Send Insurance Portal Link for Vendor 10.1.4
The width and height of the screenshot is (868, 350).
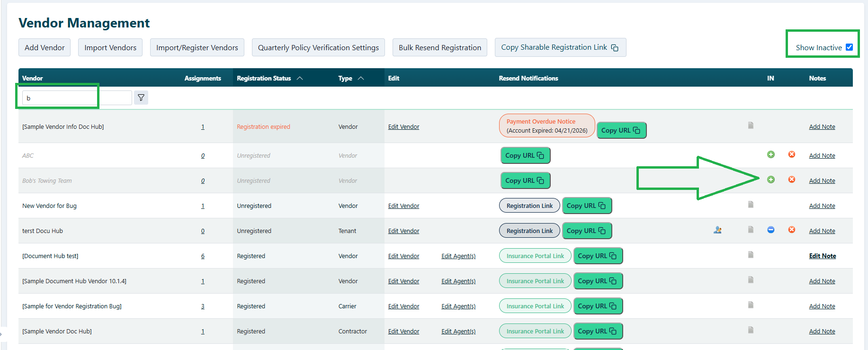pos(535,281)
